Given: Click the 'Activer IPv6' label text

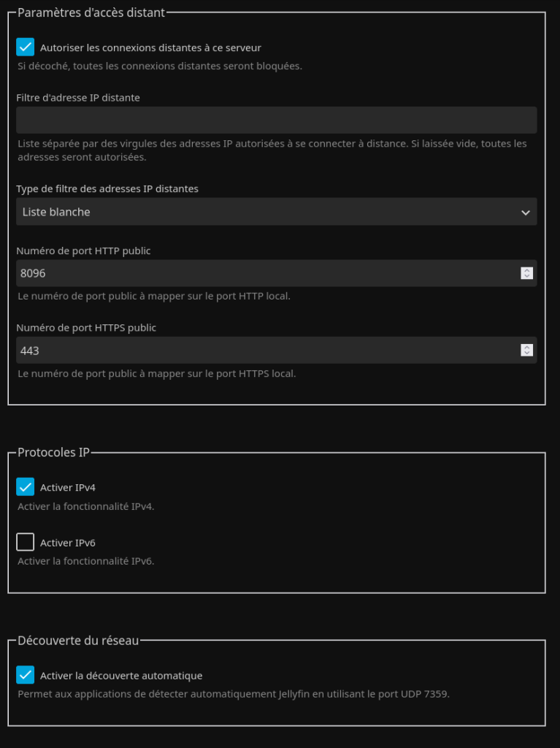Looking at the screenshot, I should (68, 543).
